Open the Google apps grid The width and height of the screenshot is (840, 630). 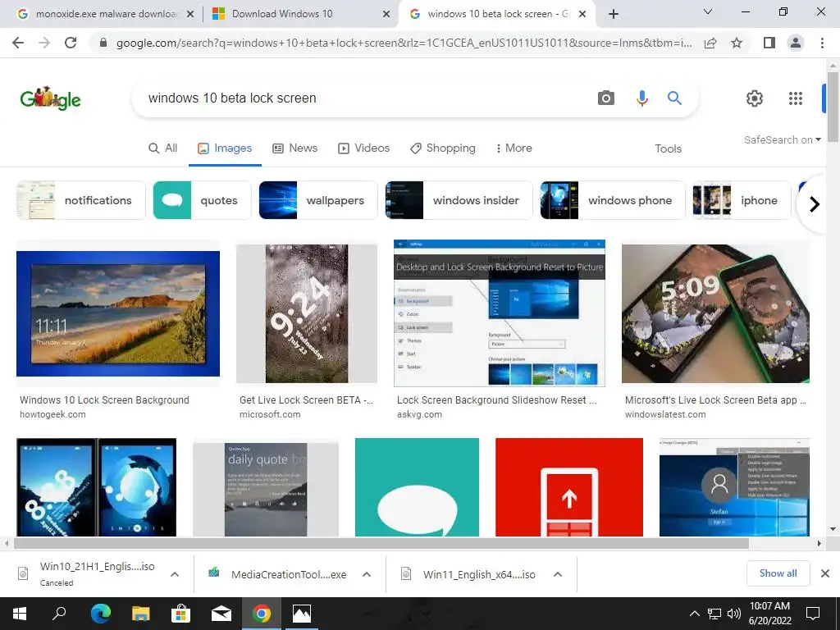796,98
